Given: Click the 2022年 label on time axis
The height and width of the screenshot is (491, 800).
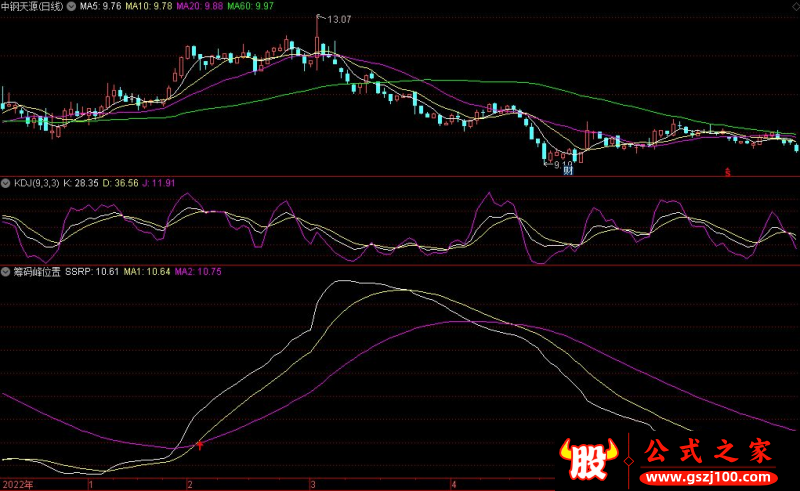Looking at the screenshot, I should click(17, 483).
